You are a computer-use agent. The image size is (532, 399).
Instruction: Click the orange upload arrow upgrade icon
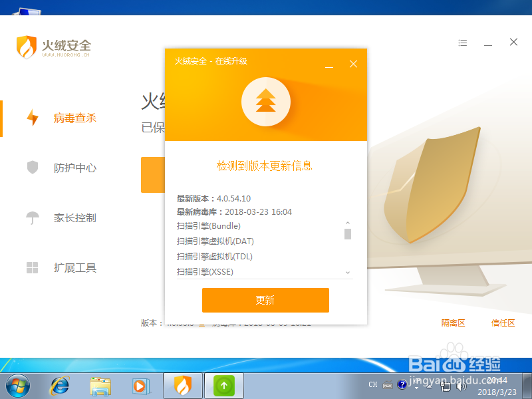coord(265,102)
